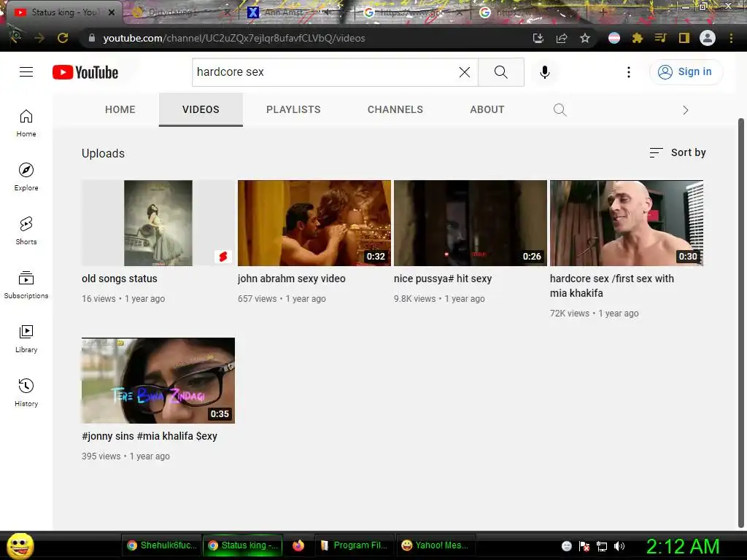Click the share page icon

click(x=562, y=38)
